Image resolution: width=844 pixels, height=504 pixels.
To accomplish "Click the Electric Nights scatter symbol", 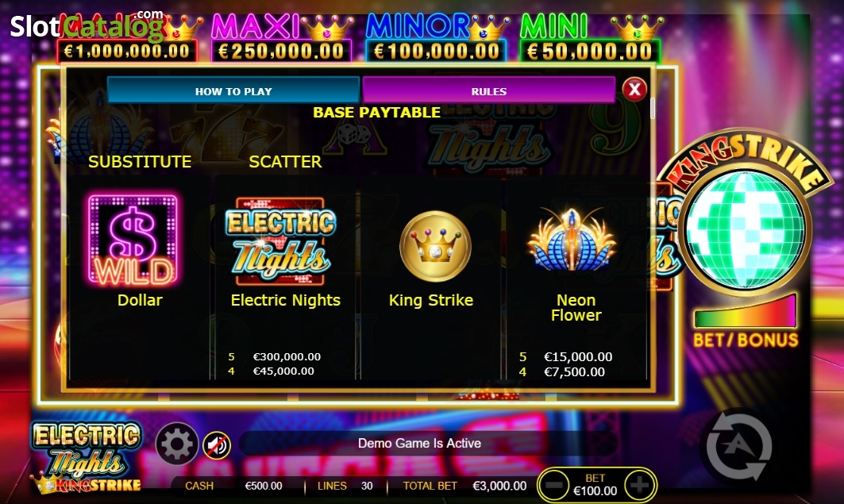I will pyautogui.click(x=280, y=241).
